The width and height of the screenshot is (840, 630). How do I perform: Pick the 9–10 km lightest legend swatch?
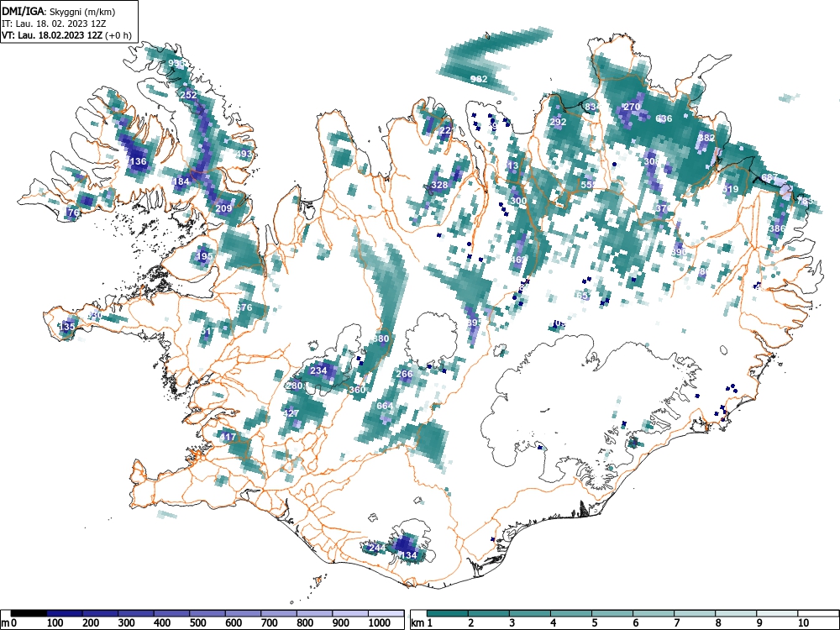(777, 613)
